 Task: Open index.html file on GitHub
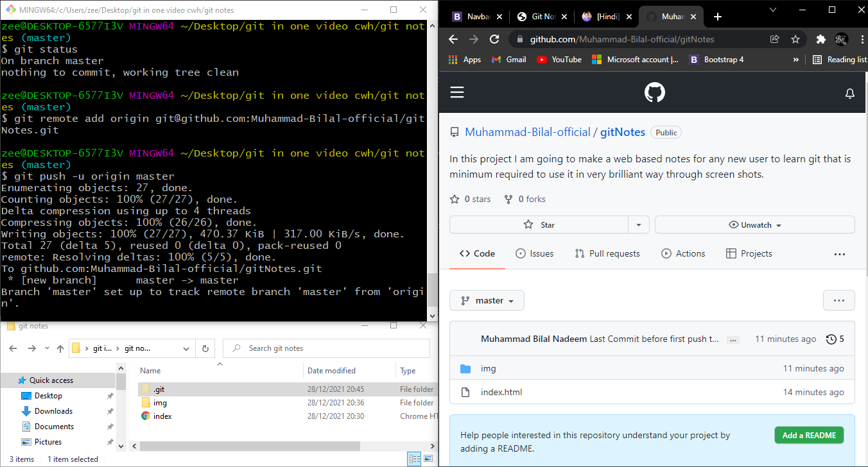coord(501,392)
